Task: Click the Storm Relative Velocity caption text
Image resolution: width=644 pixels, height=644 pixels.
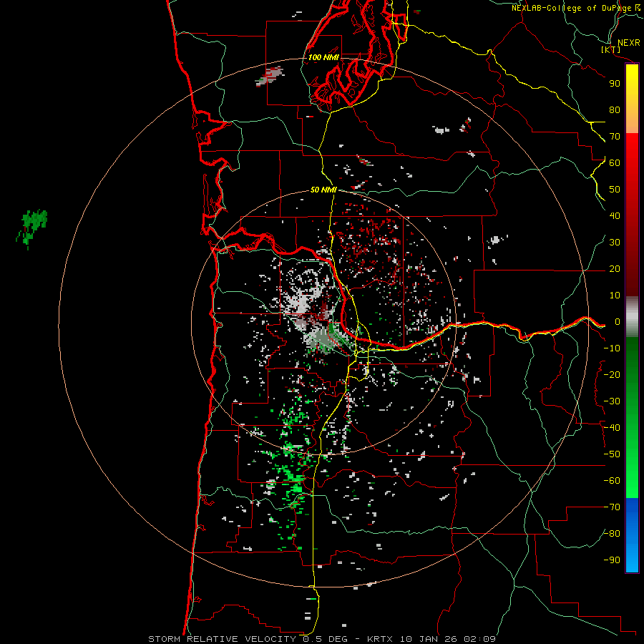Action: click(x=222, y=639)
